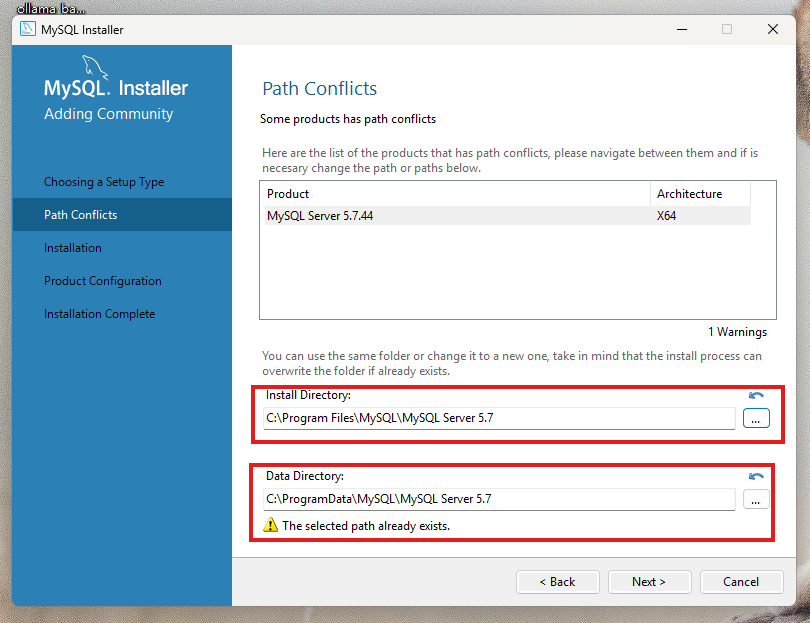
Task: Click the 'ollama ba...' desktop item label
Action: click(x=51, y=8)
